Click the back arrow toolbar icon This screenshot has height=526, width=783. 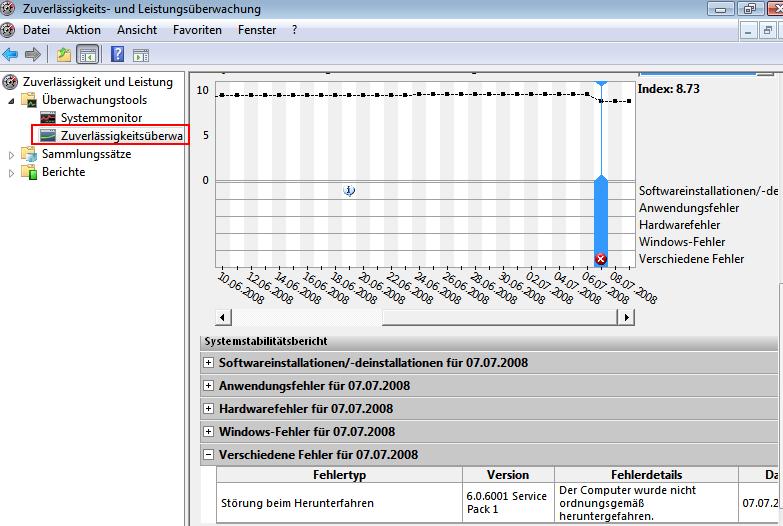11,54
